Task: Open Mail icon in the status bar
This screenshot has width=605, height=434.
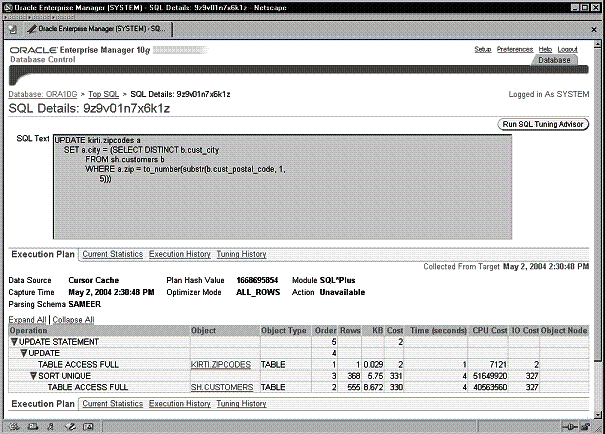Action: [x=33, y=427]
